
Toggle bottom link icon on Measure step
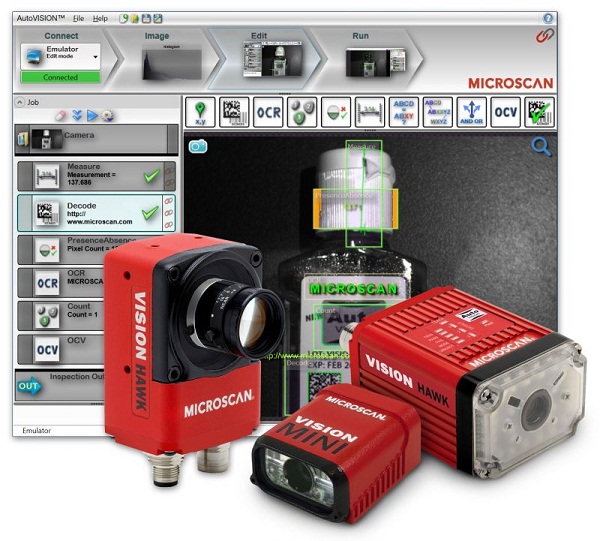(170, 183)
